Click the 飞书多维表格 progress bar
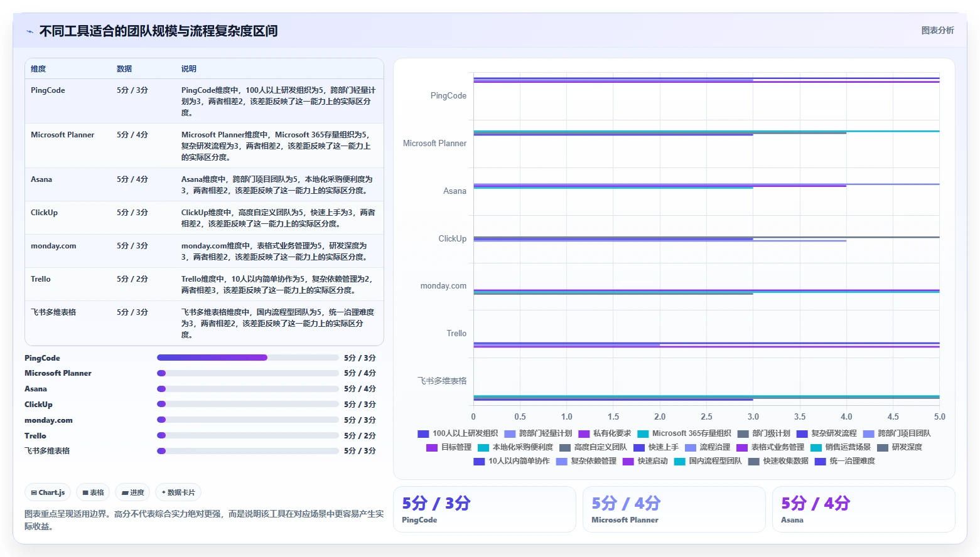Viewport: 980px width, 557px height. 248,451
